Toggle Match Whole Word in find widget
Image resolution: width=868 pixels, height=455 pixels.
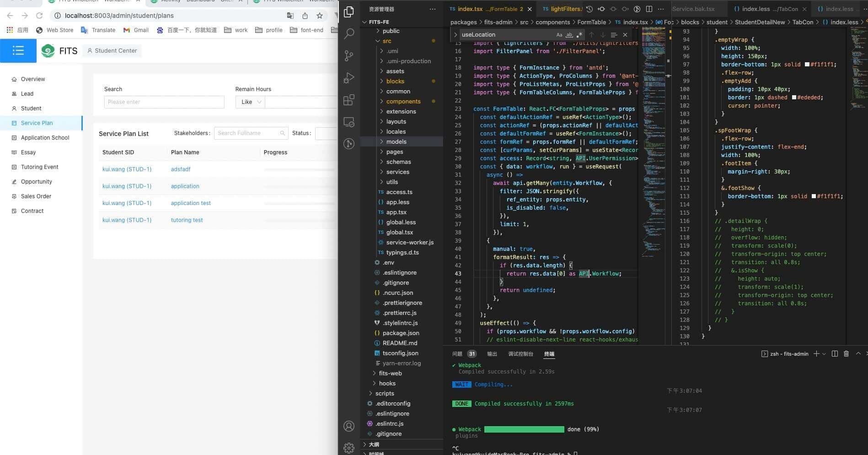pos(569,35)
